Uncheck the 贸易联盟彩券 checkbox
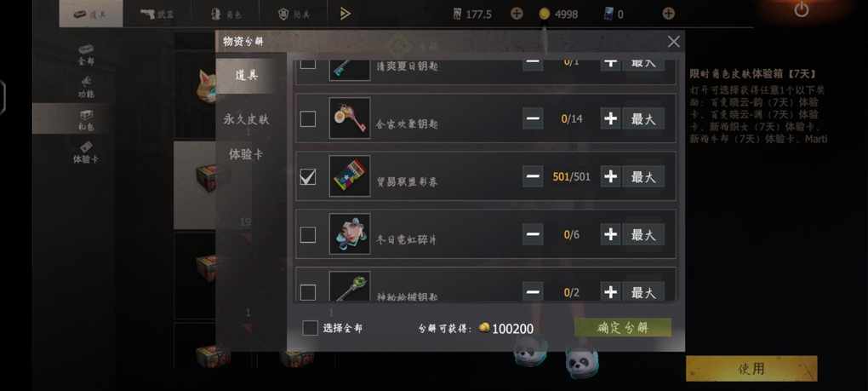Viewport: 868px width, 391px height. pos(308,176)
